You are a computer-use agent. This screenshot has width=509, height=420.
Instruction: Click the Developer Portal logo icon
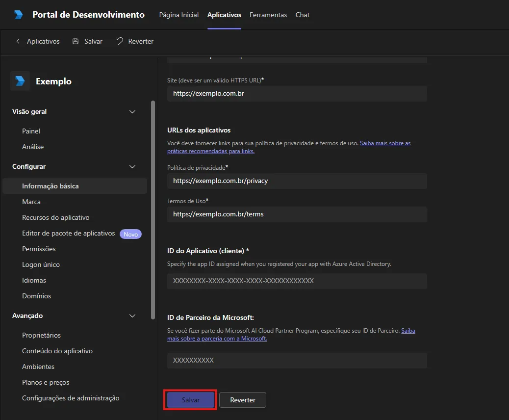19,15
